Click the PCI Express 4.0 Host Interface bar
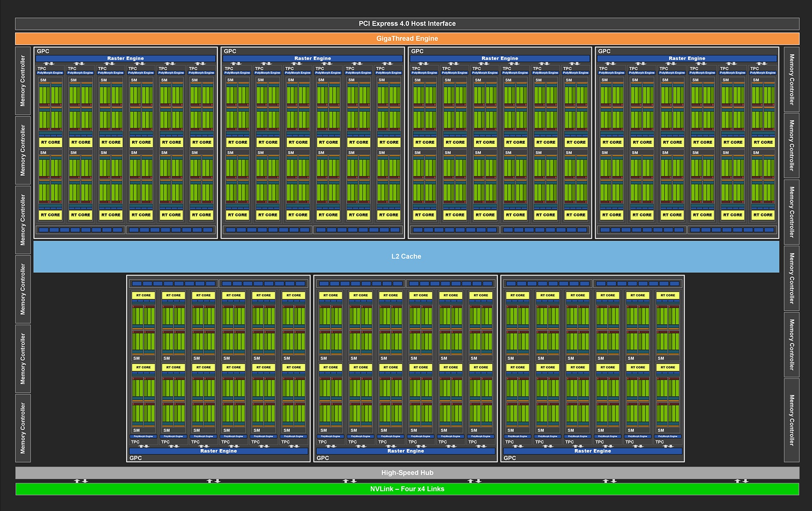 pos(407,24)
